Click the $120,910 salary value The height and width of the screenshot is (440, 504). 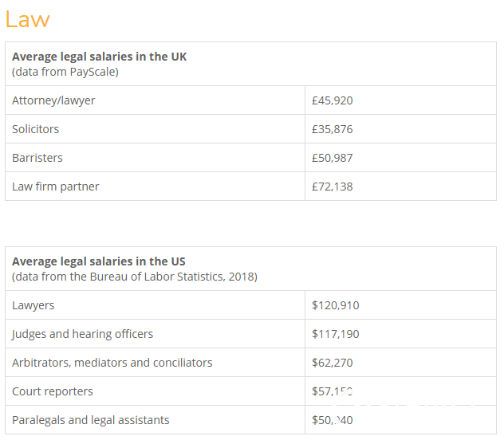[336, 305]
